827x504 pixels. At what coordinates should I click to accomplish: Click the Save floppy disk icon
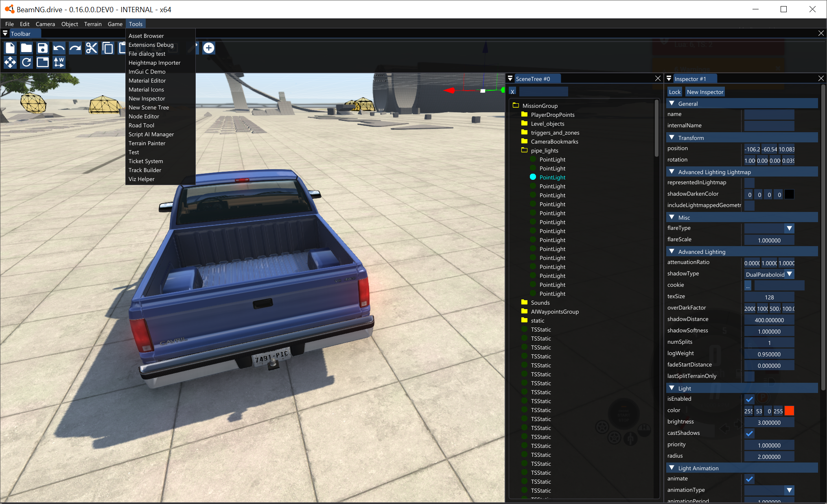coord(43,48)
